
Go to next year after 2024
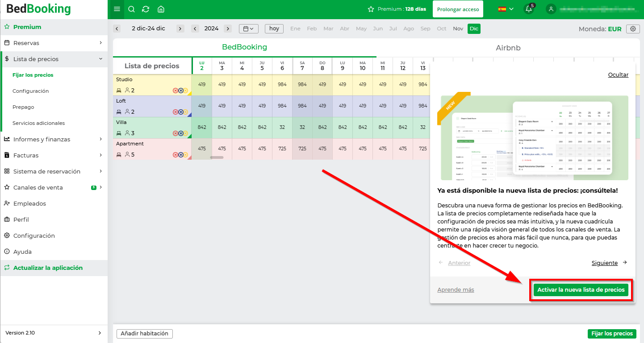(x=228, y=29)
